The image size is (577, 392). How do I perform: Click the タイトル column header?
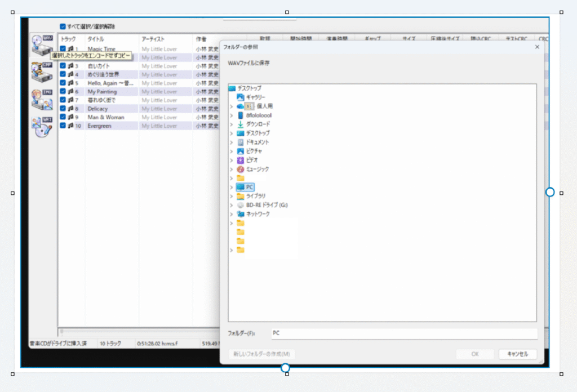(x=96, y=39)
